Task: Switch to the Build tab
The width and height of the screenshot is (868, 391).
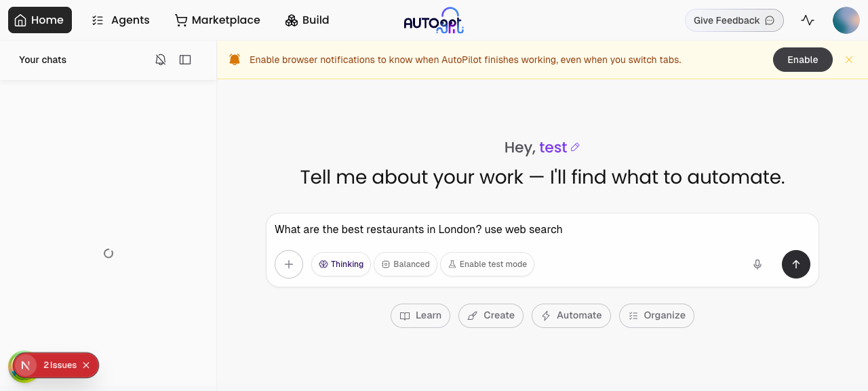Action: coord(307,20)
